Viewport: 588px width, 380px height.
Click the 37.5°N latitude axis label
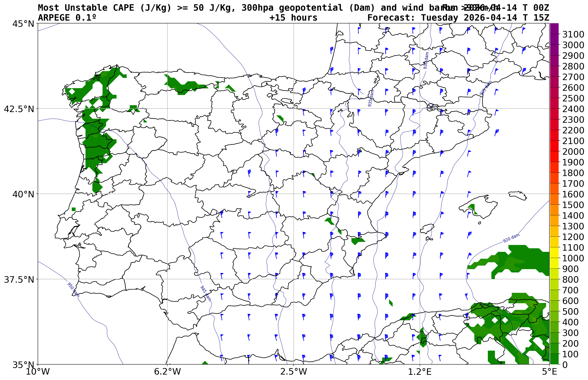19,280
